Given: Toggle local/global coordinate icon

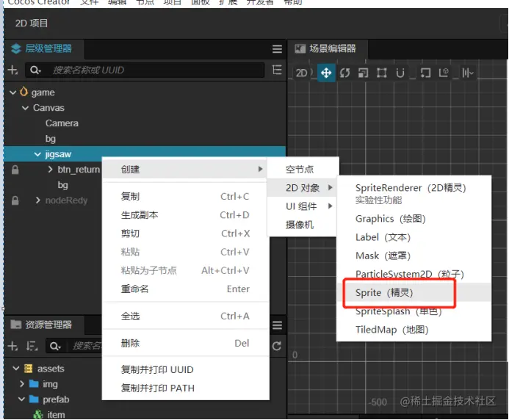Looking at the screenshot, I should point(444,73).
